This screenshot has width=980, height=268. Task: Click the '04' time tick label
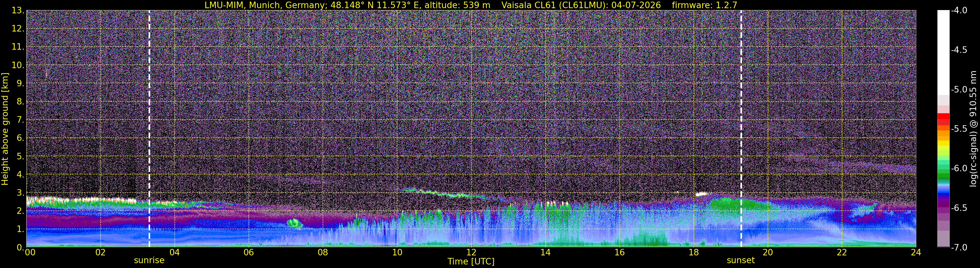point(174,252)
